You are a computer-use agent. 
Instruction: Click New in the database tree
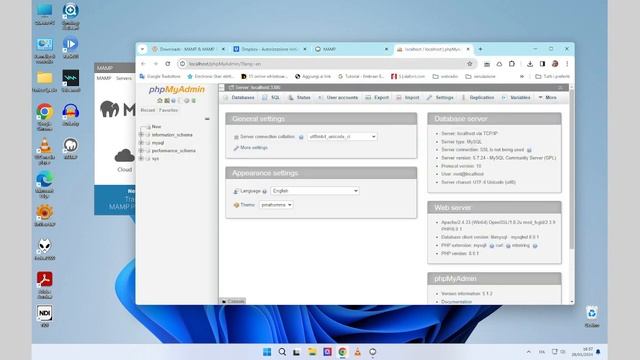click(156, 127)
